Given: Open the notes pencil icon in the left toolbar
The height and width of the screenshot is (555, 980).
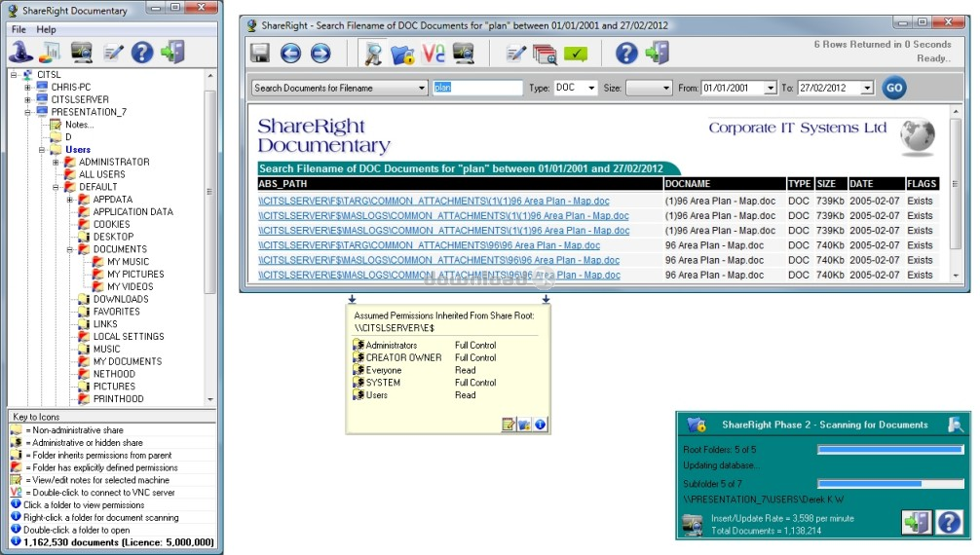Looking at the screenshot, I should pyautogui.click(x=113, y=53).
